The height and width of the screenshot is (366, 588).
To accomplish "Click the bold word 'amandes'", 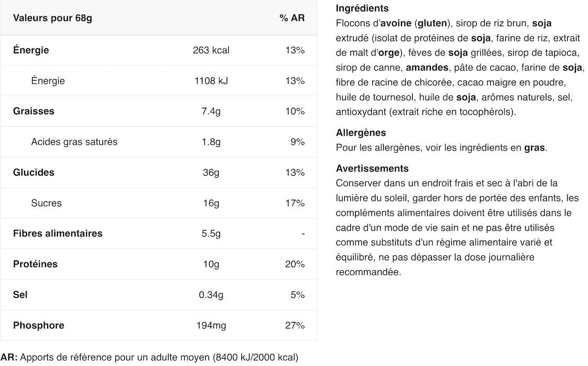I will tap(427, 67).
